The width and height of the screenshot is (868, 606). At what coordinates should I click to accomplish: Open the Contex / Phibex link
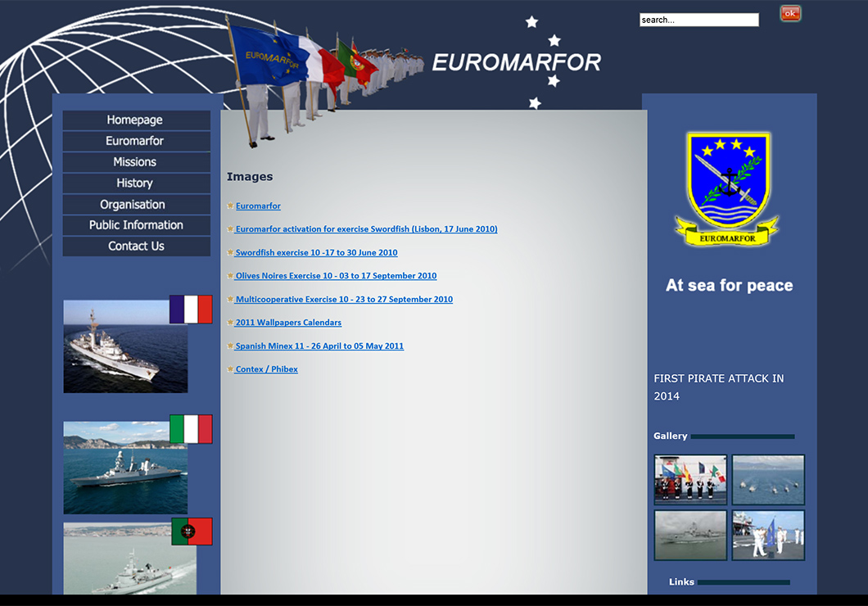point(266,369)
